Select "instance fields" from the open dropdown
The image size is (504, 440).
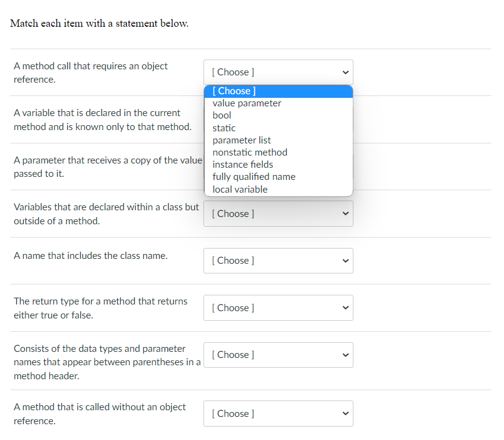click(243, 164)
